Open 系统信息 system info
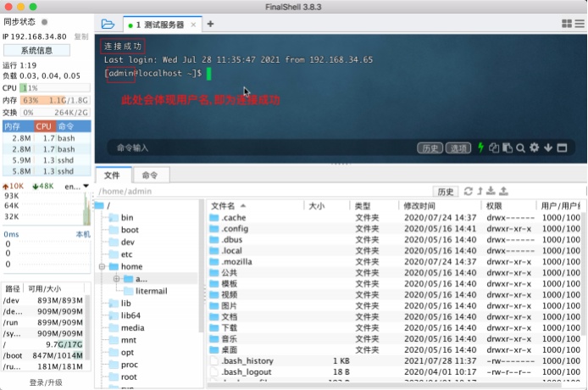Screen dimensions: 588x390 pos(36,50)
